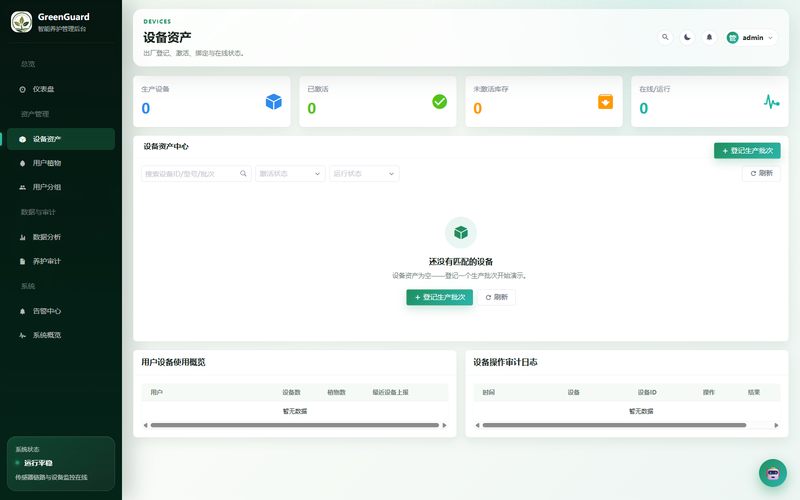Click 用户设备使用概览 horizontal scrollbar
Viewport: 800px width, 500px height.
pyautogui.click(x=294, y=425)
